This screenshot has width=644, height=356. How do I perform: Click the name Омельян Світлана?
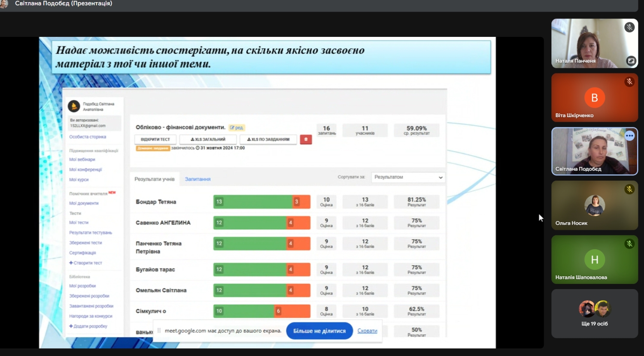click(161, 290)
